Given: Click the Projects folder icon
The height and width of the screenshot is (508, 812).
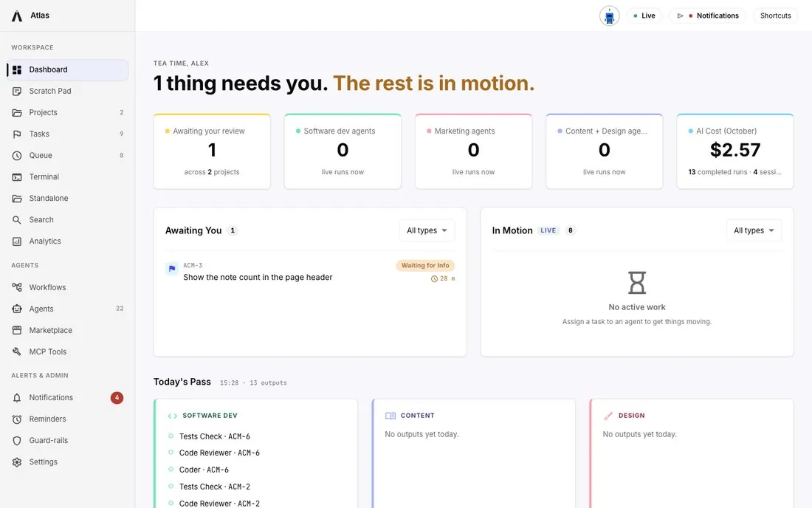Looking at the screenshot, I should tap(17, 112).
